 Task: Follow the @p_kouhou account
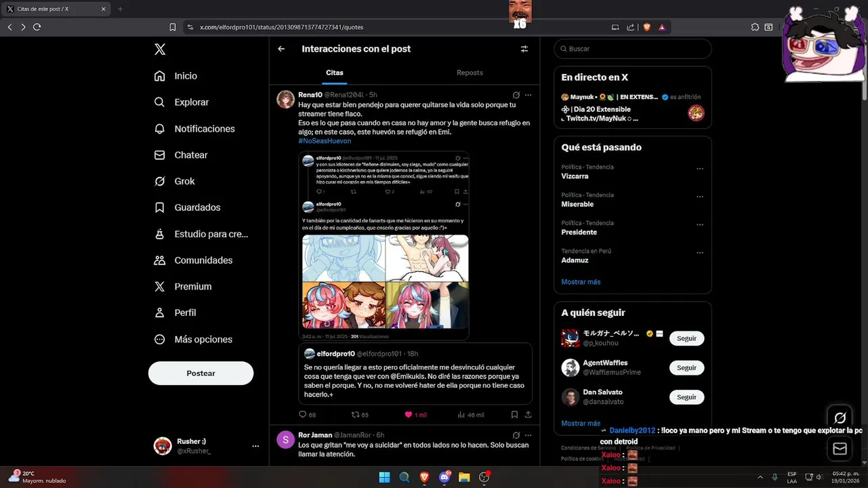point(686,338)
